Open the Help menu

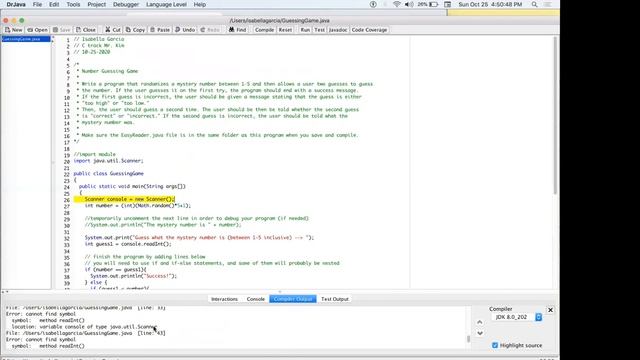pos(200,4)
